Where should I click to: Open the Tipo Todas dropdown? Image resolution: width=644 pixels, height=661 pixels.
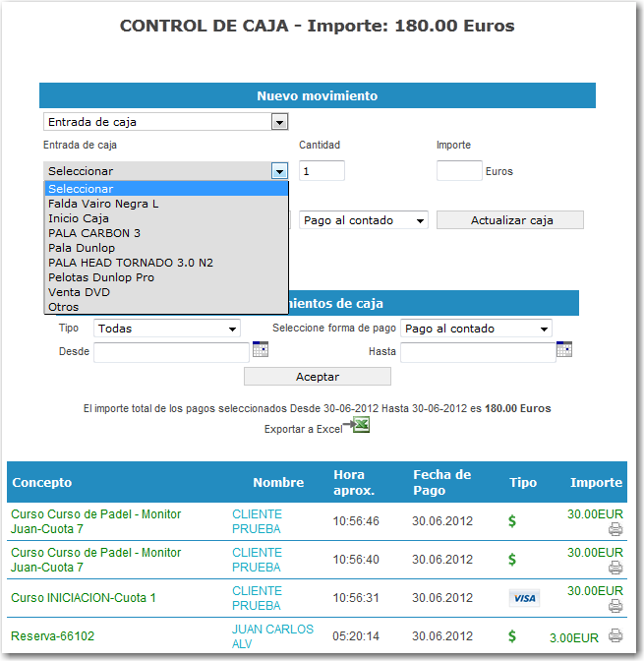pyautogui.click(x=167, y=329)
